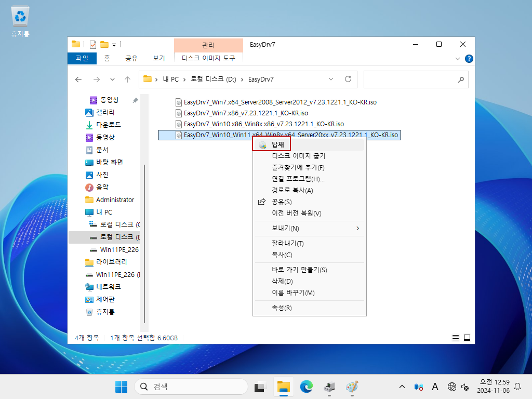
Task: Switch to the 보기 ribbon tab
Action: point(159,58)
